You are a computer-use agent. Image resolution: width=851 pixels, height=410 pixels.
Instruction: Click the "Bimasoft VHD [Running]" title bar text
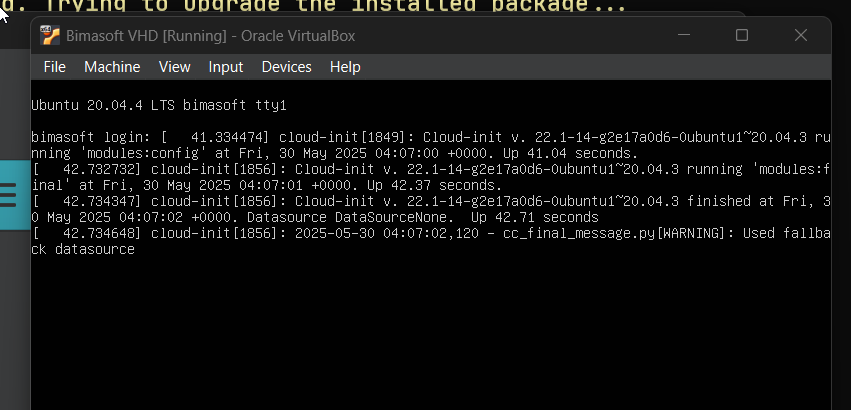[x=146, y=36]
